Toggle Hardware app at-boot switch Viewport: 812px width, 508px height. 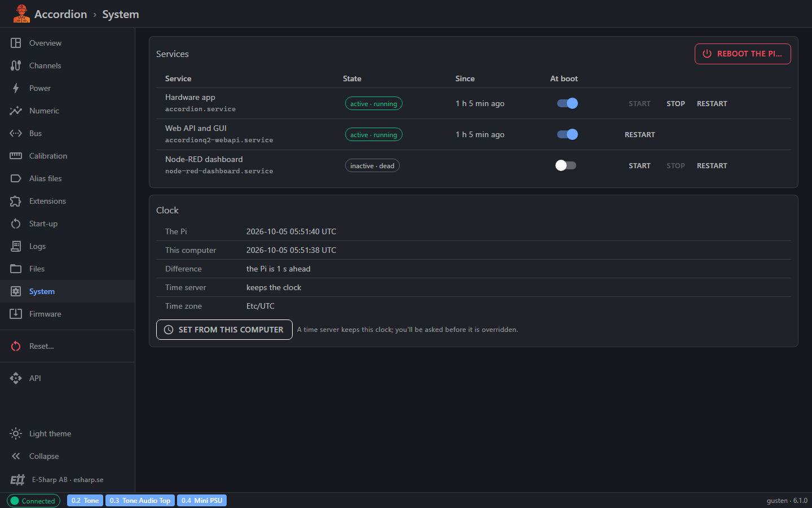coord(567,103)
